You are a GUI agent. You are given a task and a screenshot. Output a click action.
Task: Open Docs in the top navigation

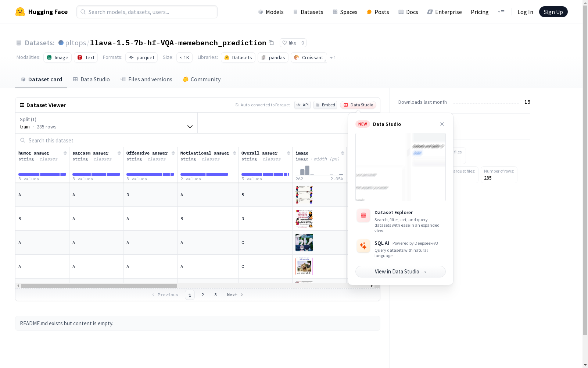tap(408, 12)
